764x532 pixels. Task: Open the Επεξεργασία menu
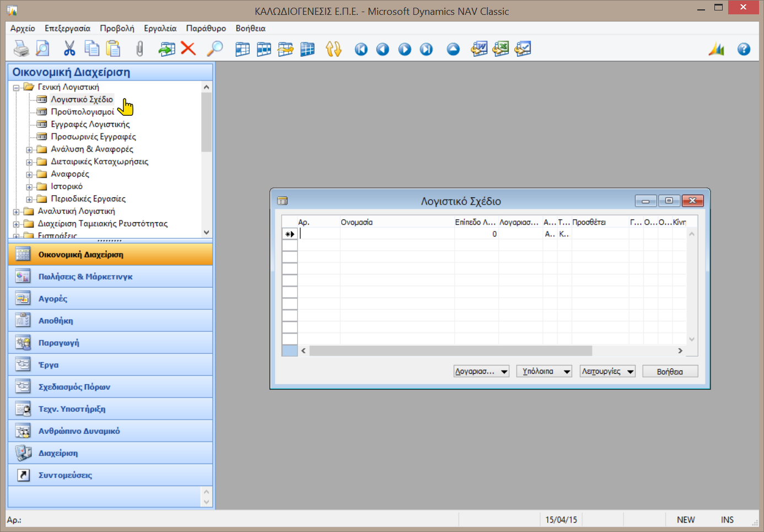click(x=67, y=28)
